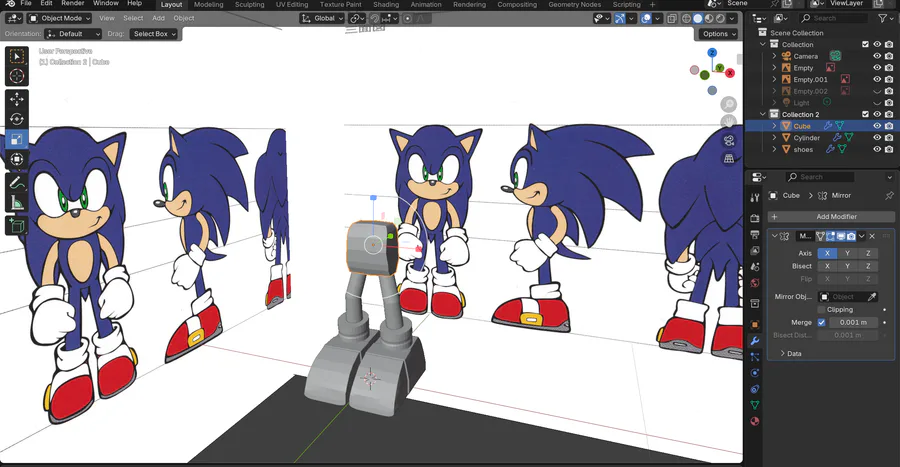Click the Merge distance 0.001 m field
The height and width of the screenshot is (467, 900).
click(x=853, y=322)
